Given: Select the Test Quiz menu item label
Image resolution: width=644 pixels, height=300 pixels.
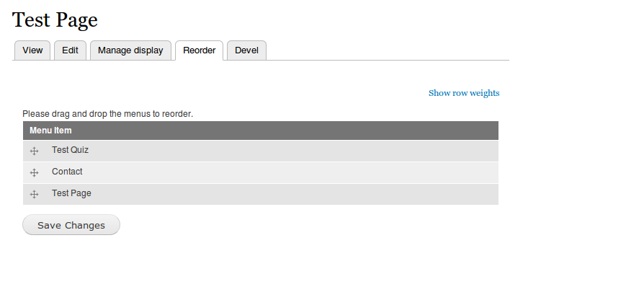Looking at the screenshot, I should (70, 150).
